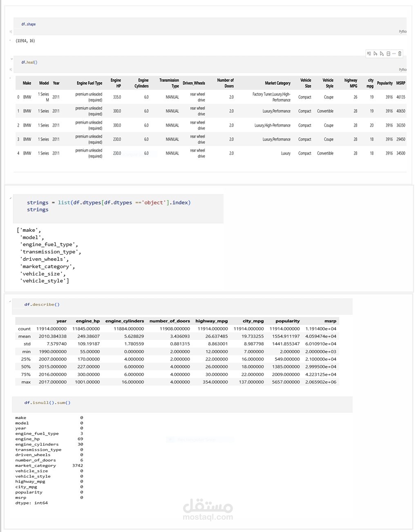This screenshot has width=416, height=532.
Task: Click the engine_hp null count 69
Action: 81,439
